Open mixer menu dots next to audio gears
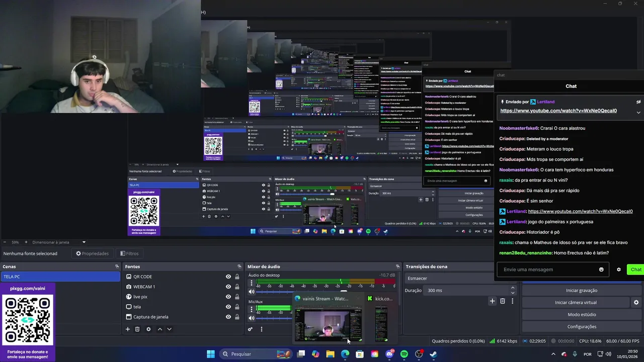This screenshot has width=644, height=362. coord(261,329)
